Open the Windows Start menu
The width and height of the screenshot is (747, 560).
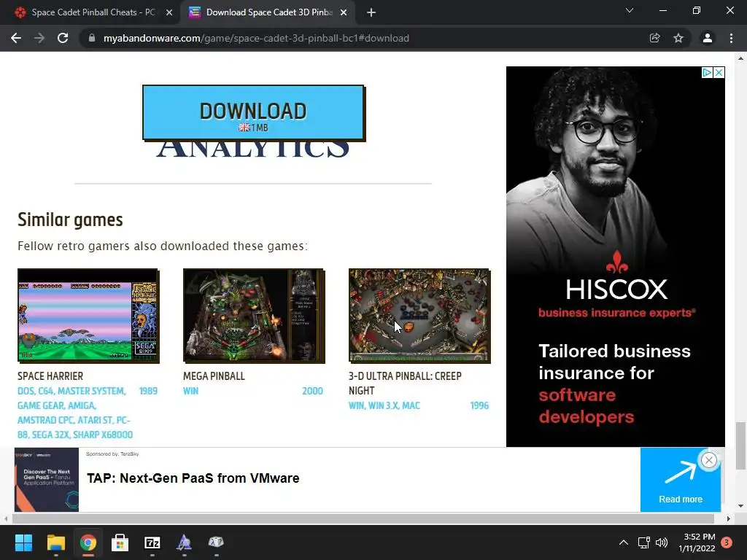(23, 542)
